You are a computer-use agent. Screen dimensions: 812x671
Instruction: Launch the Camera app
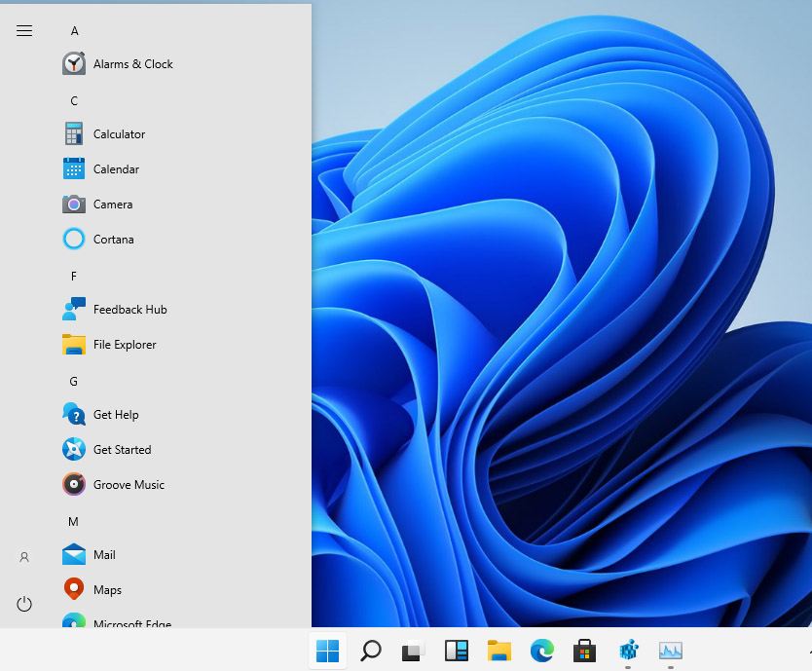[98, 205]
